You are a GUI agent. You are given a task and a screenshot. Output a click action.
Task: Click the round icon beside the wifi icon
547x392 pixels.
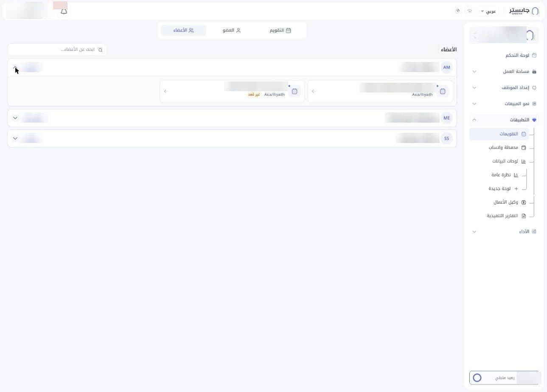click(x=457, y=11)
